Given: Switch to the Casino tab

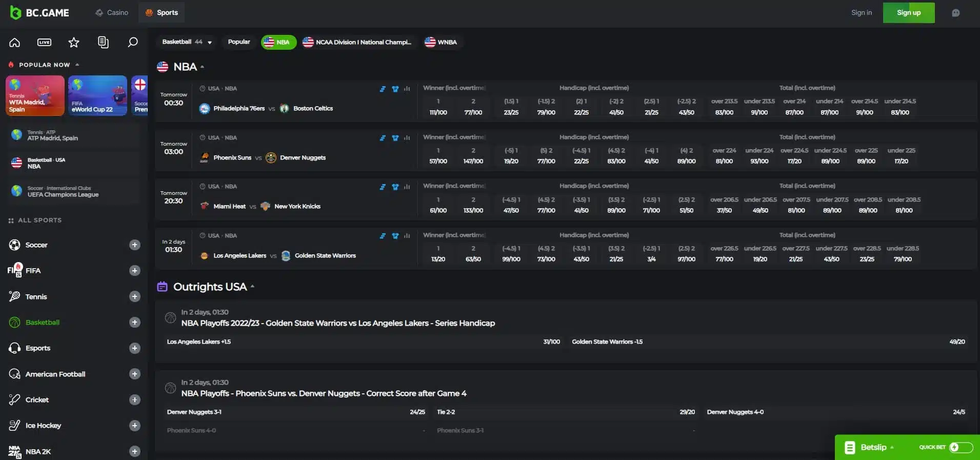Looking at the screenshot, I should 112,12.
